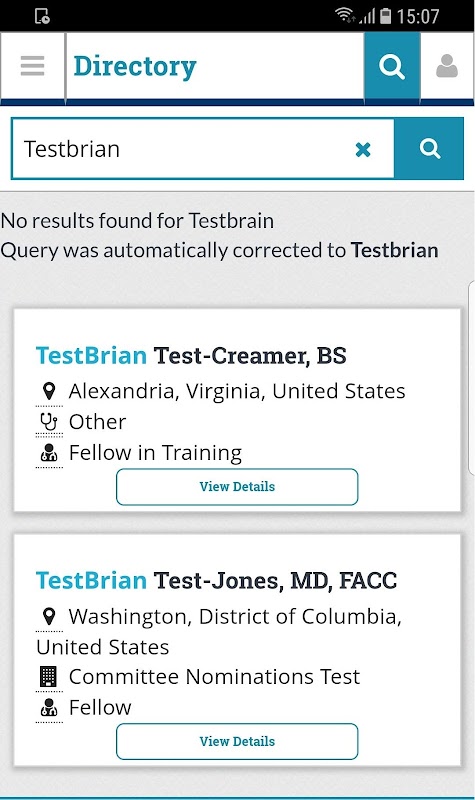View details for TestBrian Test-Creamer
This screenshot has height=800, width=475.
click(x=237, y=487)
